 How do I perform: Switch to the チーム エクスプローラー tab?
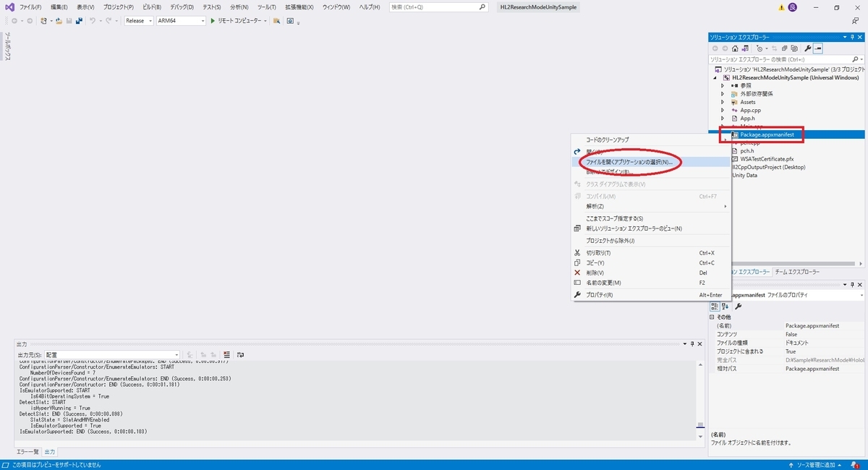tap(796, 272)
